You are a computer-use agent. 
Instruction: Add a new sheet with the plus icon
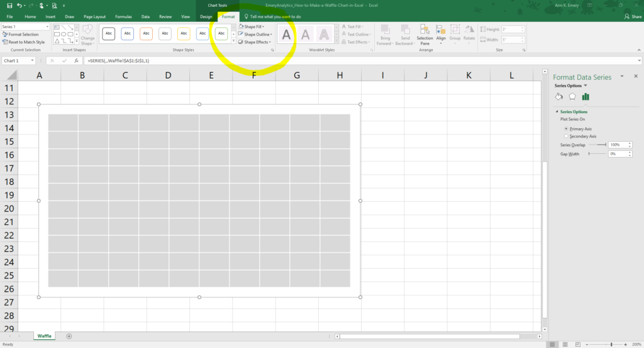tap(69, 336)
